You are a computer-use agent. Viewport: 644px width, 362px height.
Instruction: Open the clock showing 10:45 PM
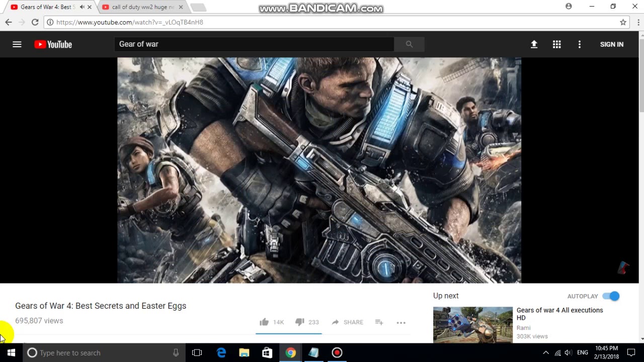click(x=606, y=352)
